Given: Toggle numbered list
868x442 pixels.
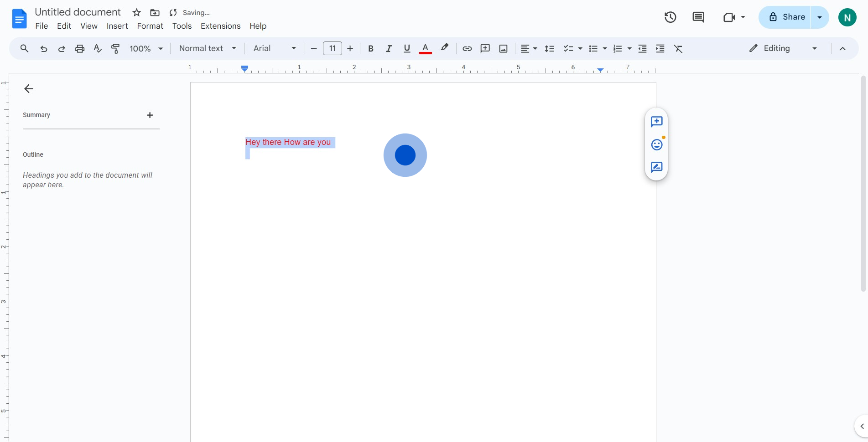Looking at the screenshot, I should (x=618, y=48).
